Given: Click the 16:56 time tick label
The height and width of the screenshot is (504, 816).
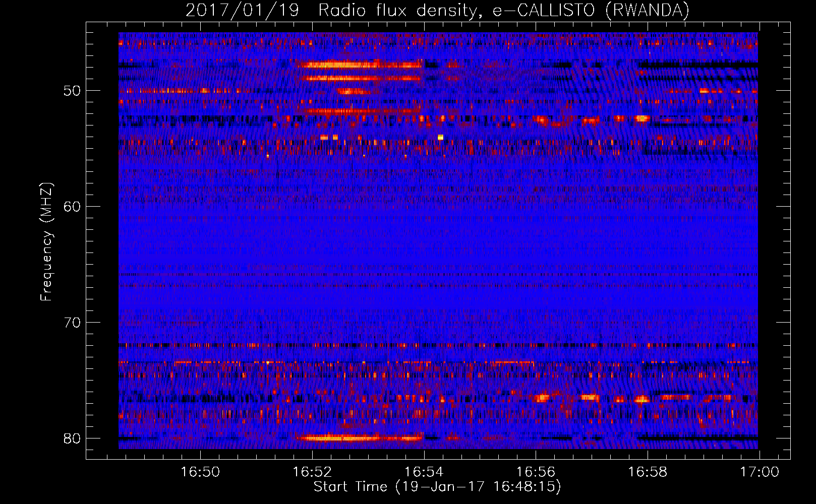Looking at the screenshot, I should click(x=536, y=472).
